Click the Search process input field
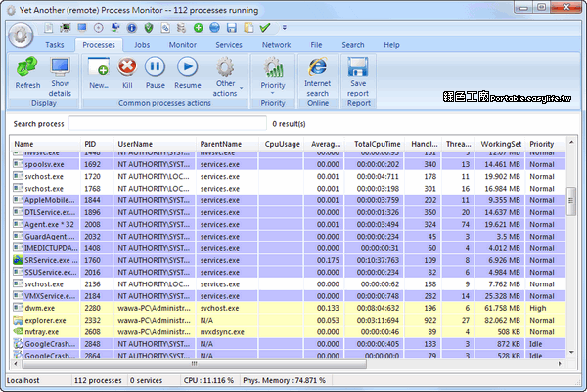 point(167,124)
